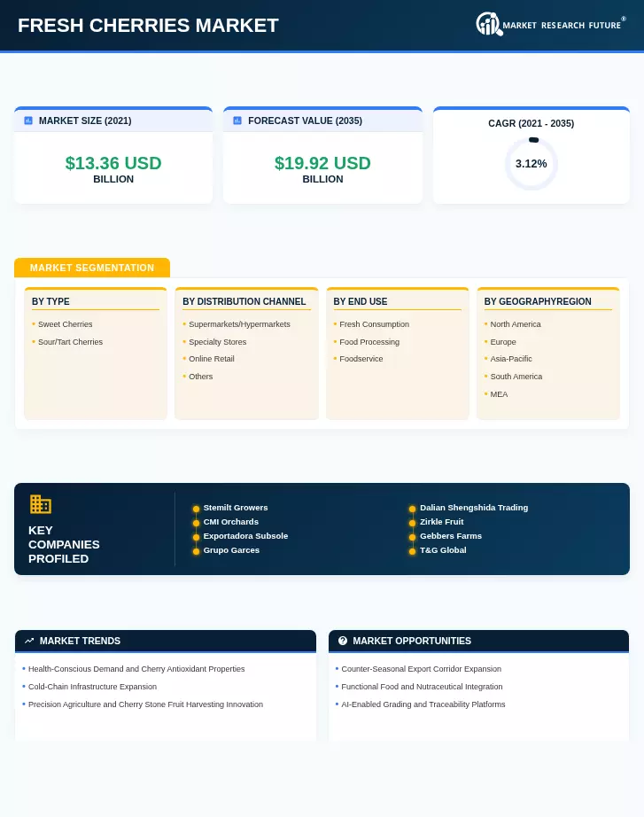
Task: Click the Functional Food and Nutraceutical Integration item
Action: click(x=422, y=687)
